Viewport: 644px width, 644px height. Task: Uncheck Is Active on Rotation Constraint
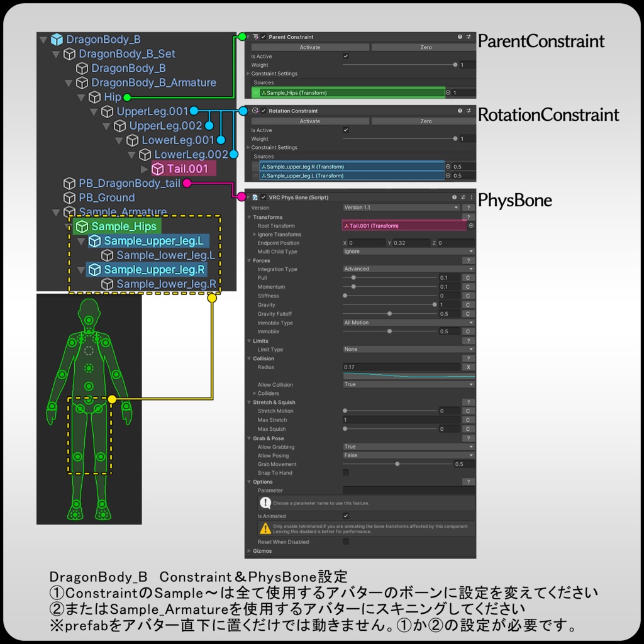[345, 130]
